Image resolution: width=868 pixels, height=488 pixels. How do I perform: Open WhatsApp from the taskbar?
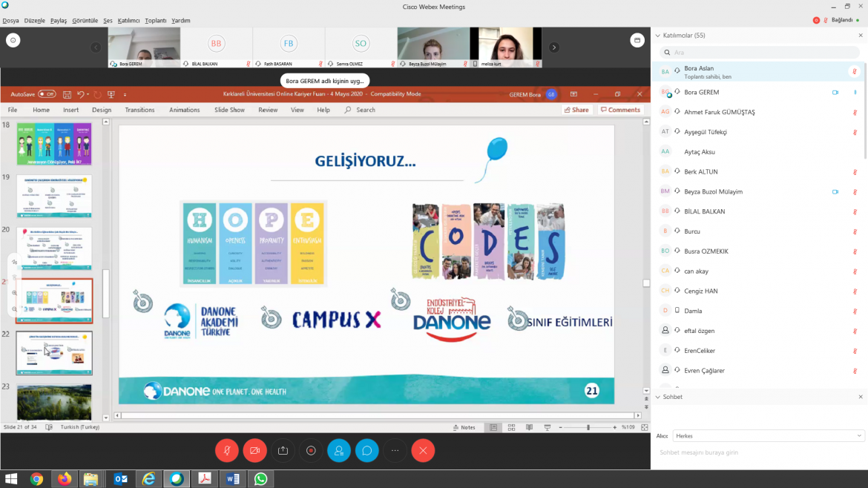[260, 478]
